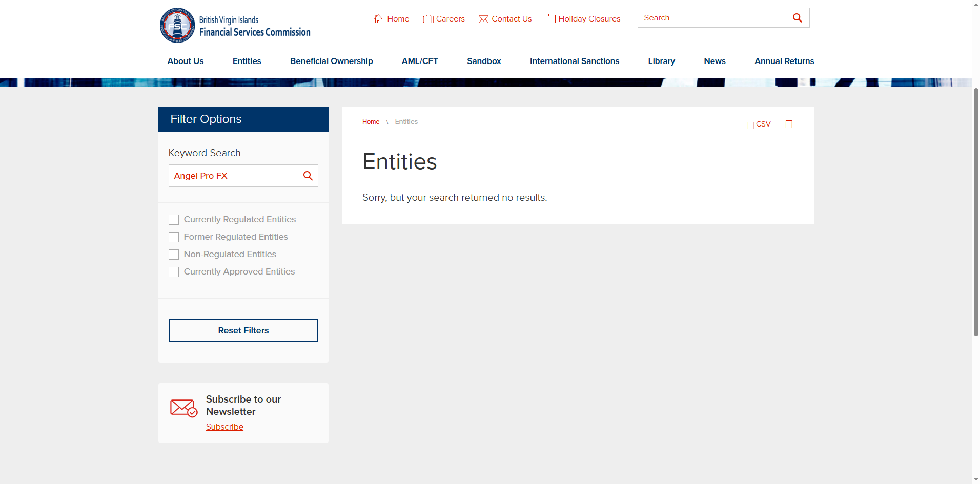The image size is (980, 484).
Task: Open the Entities menu
Action: (x=247, y=61)
